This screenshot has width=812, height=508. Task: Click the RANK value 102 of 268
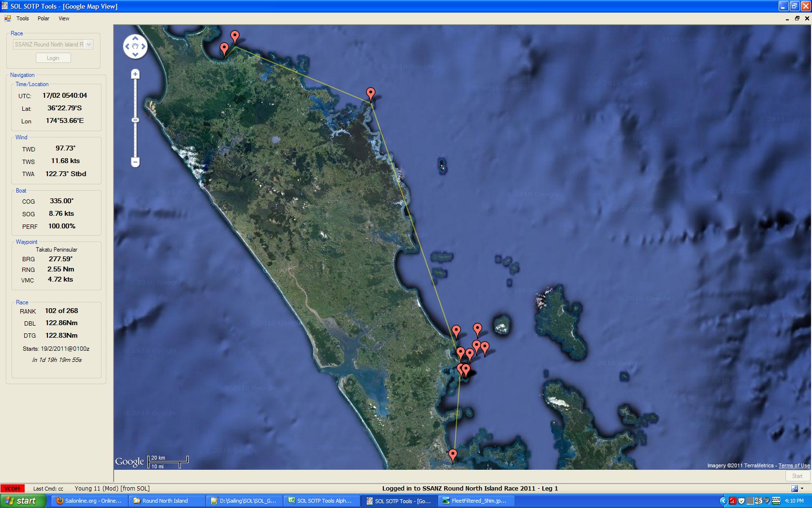click(61, 311)
